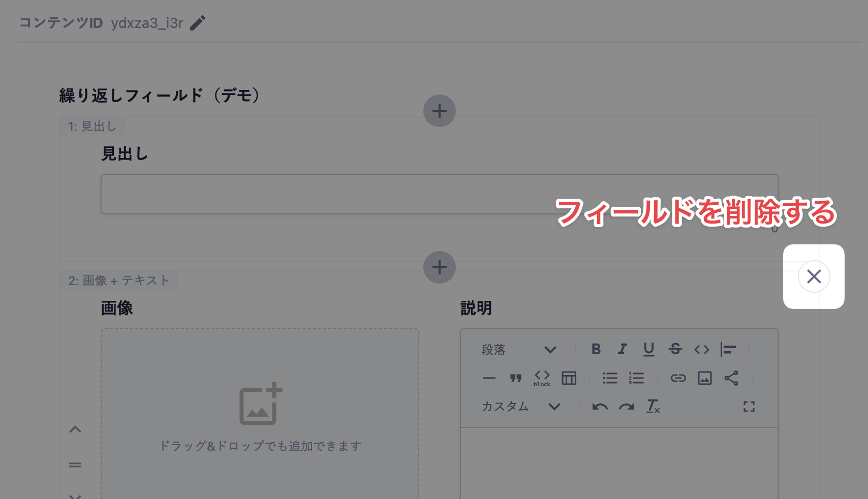Insert a code block
Image resolution: width=868 pixels, height=499 pixels.
[542, 378]
